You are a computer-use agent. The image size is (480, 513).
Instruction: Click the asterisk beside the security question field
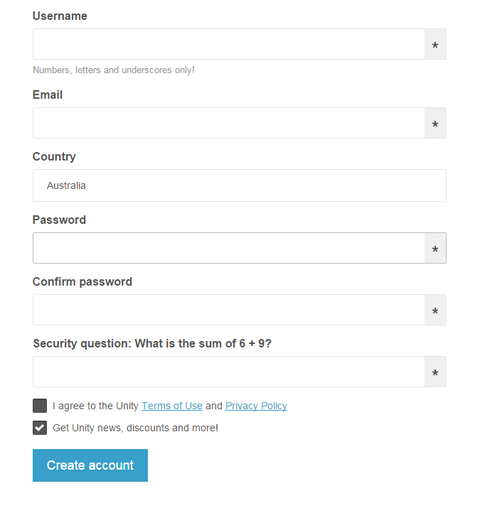pyautogui.click(x=435, y=372)
